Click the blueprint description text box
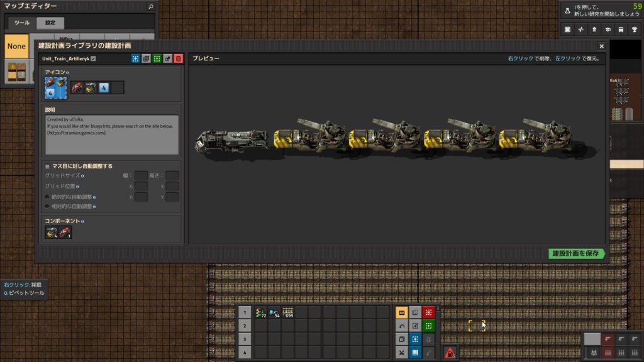Image resolution: width=644 pixels, height=362 pixels. (x=112, y=135)
